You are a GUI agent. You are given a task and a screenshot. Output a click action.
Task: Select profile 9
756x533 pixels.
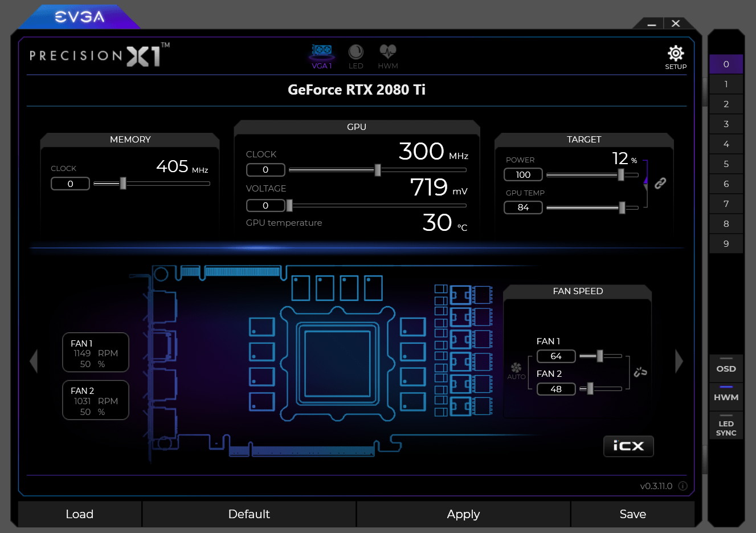(x=726, y=243)
